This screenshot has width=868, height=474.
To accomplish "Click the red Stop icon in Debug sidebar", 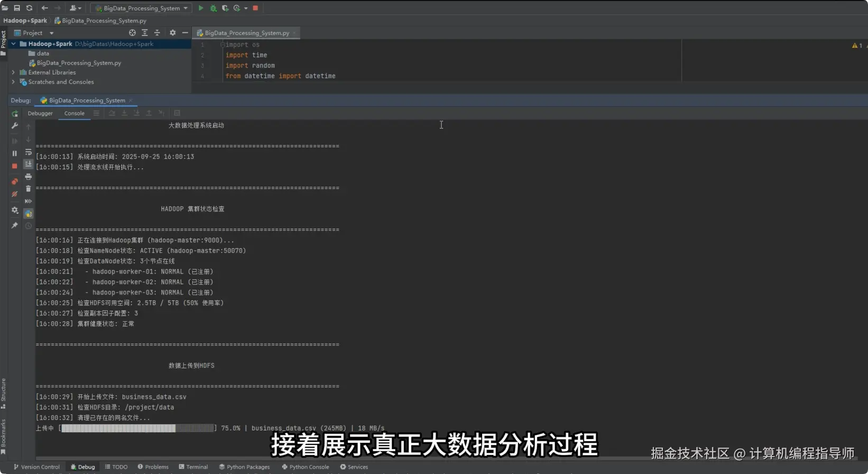I will click(x=15, y=166).
